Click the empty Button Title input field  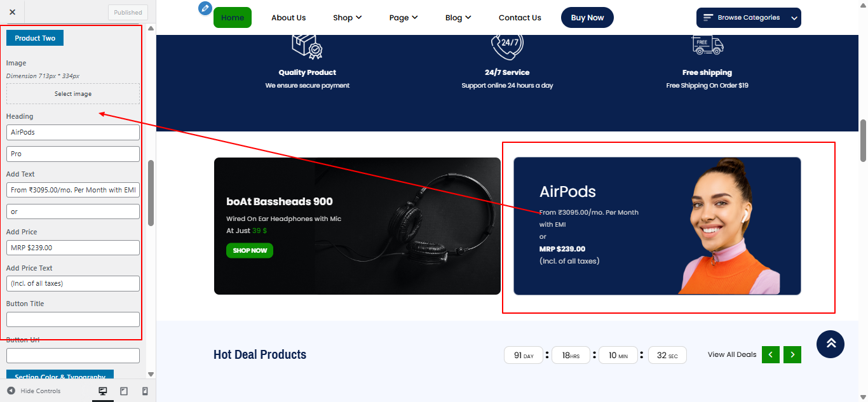(72, 319)
